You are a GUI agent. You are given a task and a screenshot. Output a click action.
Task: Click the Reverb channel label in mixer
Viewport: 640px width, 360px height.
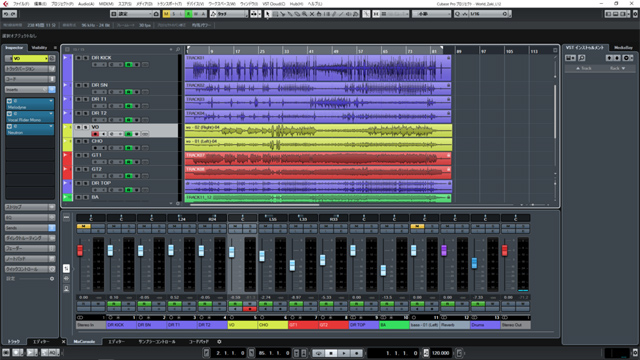(455, 325)
